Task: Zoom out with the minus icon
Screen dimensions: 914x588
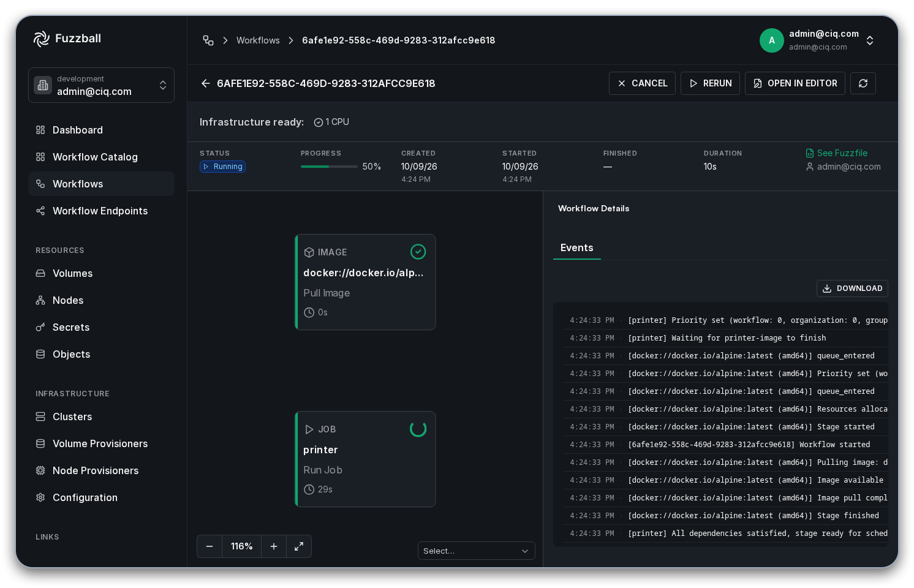Action: pos(210,546)
